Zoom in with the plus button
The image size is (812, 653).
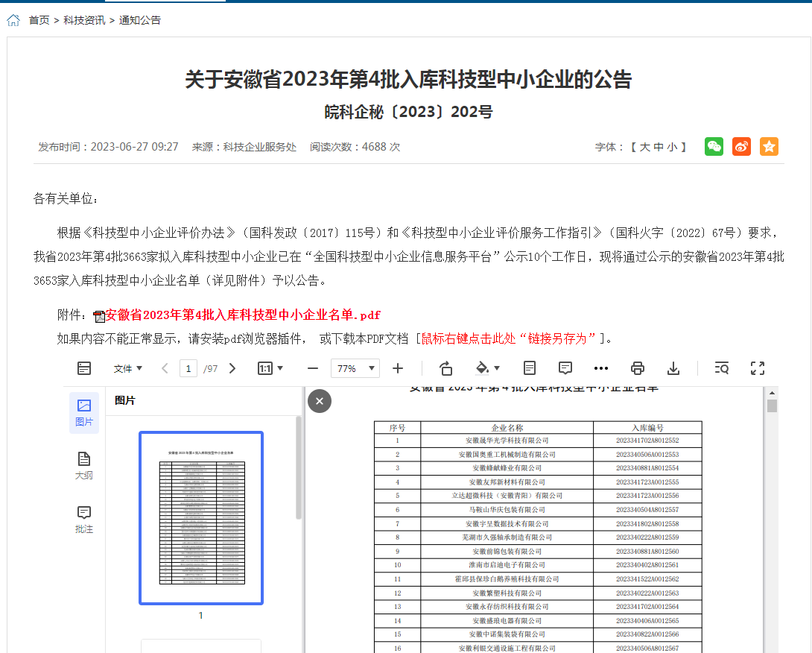point(398,368)
